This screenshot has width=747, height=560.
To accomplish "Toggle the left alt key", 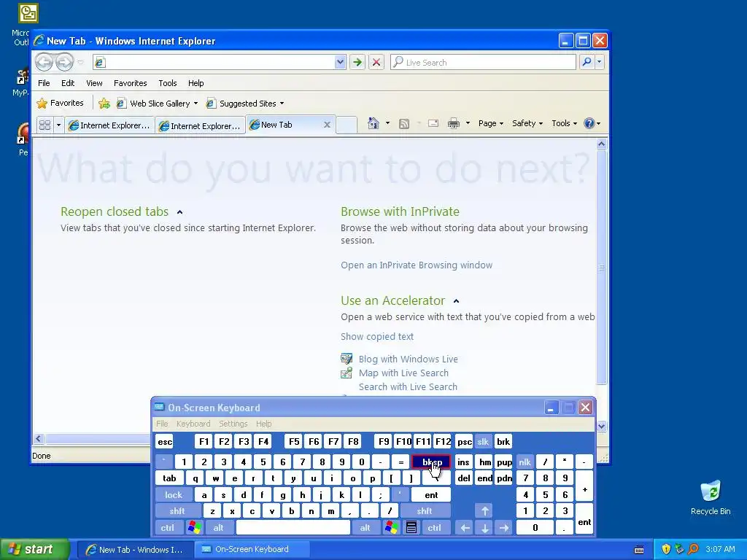I will 218,528.
